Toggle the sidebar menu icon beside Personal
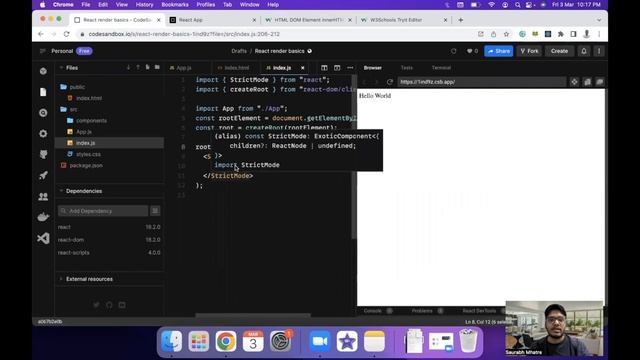This screenshot has height=360, width=640. tap(42, 51)
